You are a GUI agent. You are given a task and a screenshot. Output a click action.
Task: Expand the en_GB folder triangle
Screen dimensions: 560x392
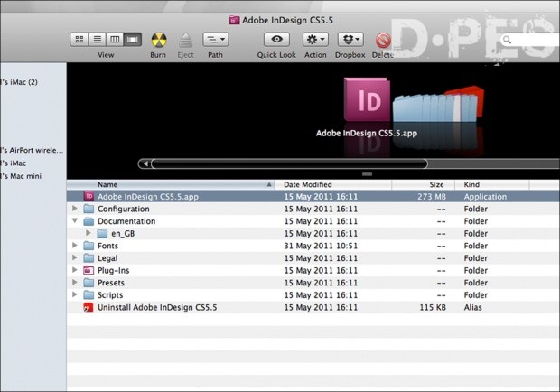point(89,233)
